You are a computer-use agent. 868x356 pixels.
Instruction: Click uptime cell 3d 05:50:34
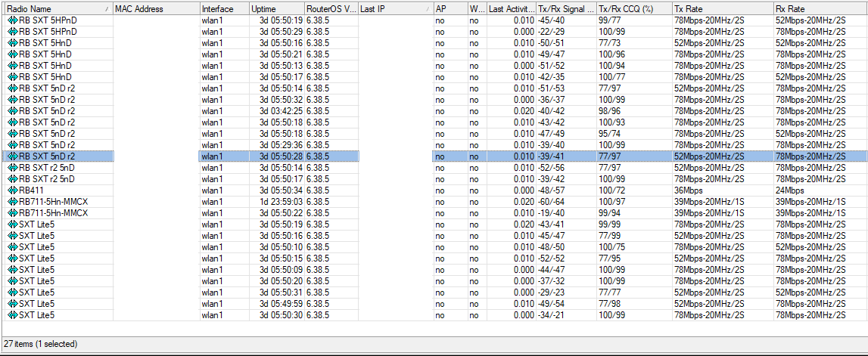point(281,190)
